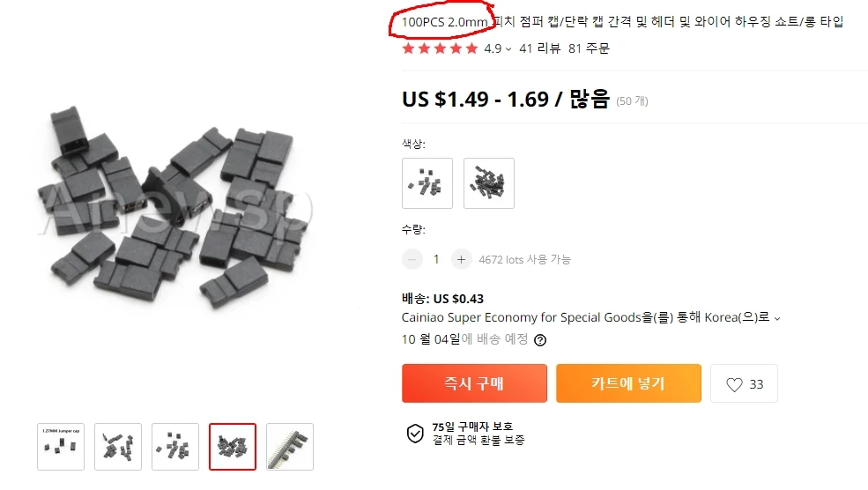
Task: Click the heart wishlist icon showing 33
Action: [734, 384]
